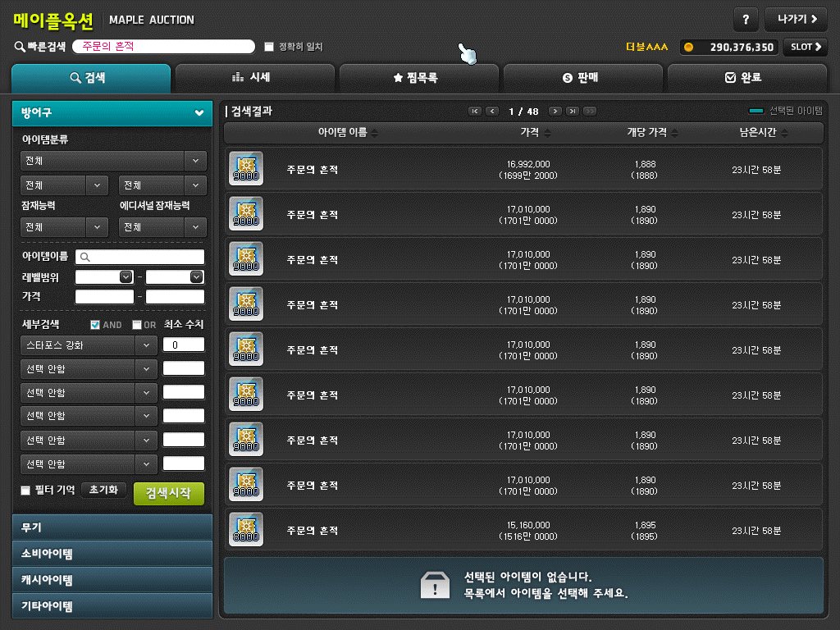
Task: Focus the minimum 가격 price field
Action: [104, 297]
